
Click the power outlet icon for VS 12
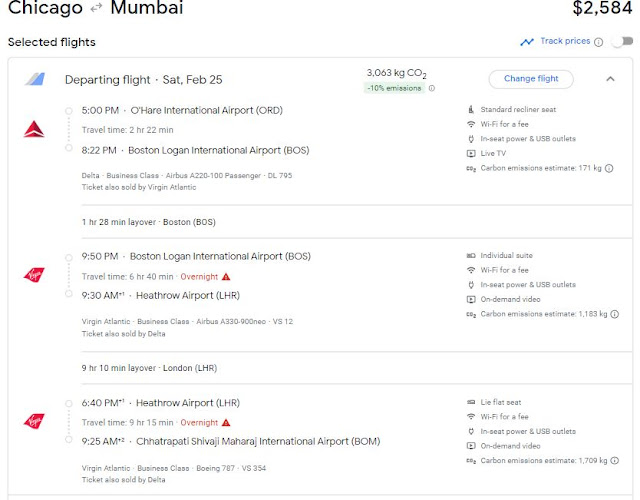click(471, 285)
